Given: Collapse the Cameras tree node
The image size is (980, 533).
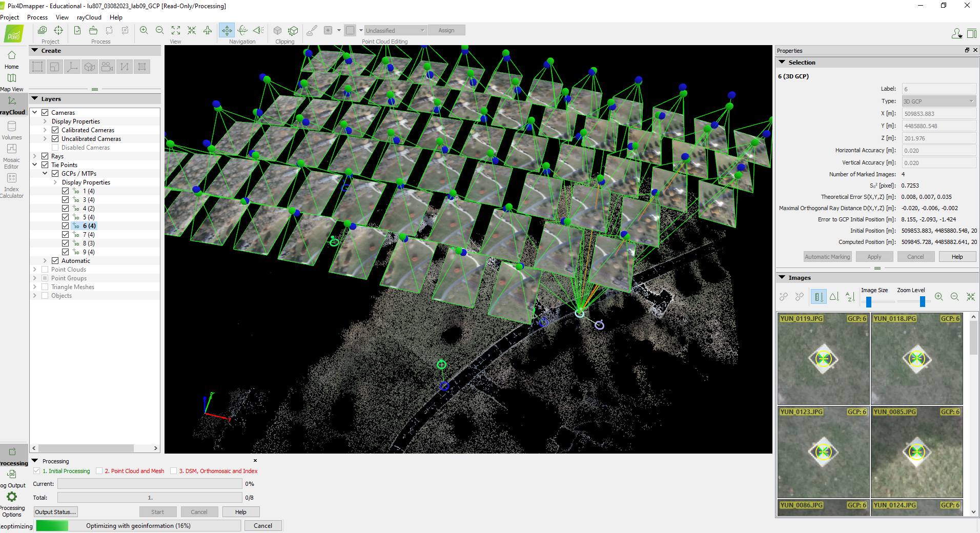Looking at the screenshot, I should 35,113.
